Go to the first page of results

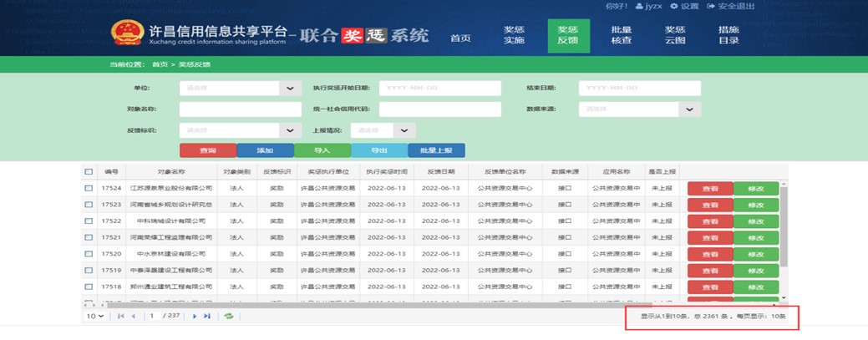tap(121, 317)
